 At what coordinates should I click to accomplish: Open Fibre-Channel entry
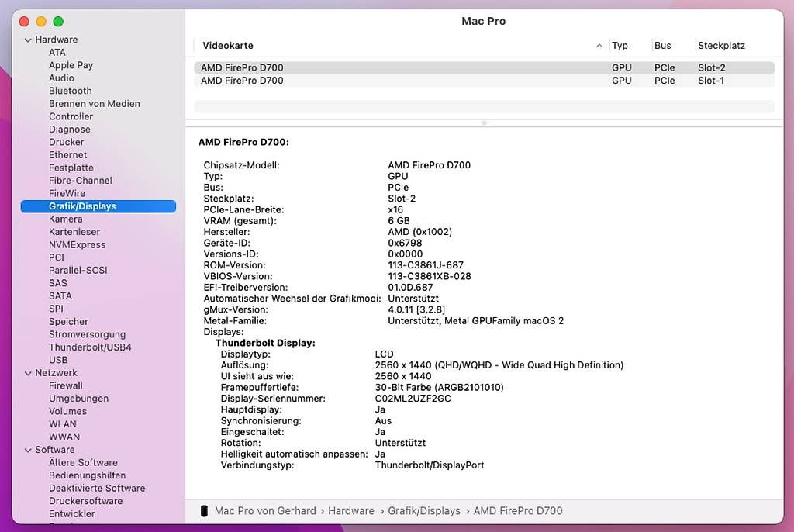81,181
